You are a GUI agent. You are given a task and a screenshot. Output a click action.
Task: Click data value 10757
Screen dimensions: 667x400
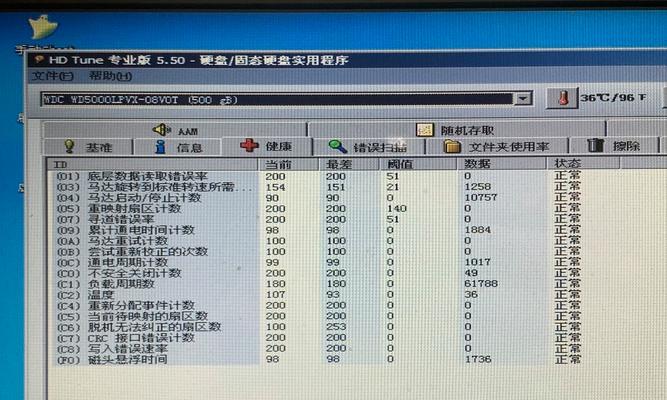click(481, 197)
